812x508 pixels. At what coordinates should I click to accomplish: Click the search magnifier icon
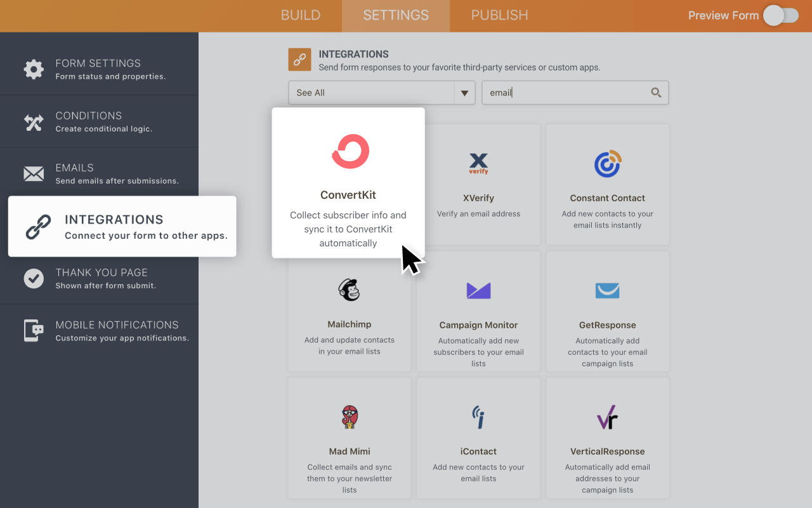pos(656,93)
